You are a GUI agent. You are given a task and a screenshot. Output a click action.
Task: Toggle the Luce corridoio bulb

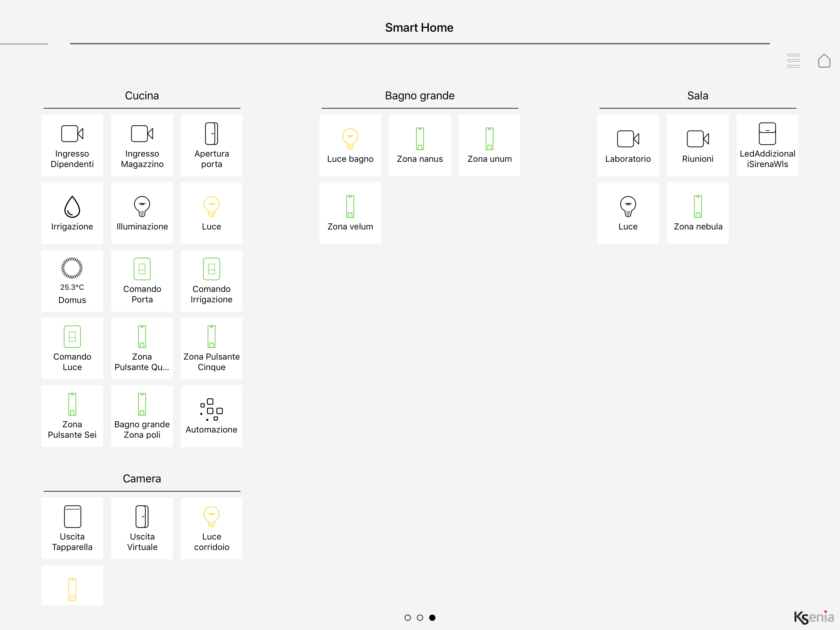tap(212, 528)
